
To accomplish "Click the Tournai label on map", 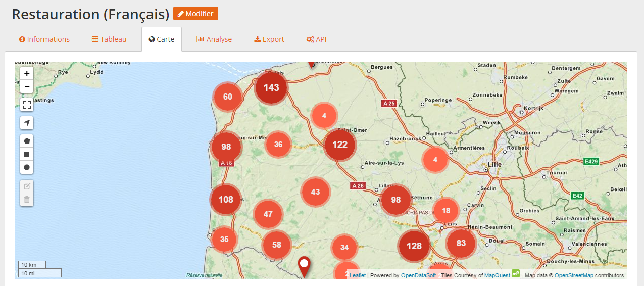I will pyautogui.click(x=557, y=172).
